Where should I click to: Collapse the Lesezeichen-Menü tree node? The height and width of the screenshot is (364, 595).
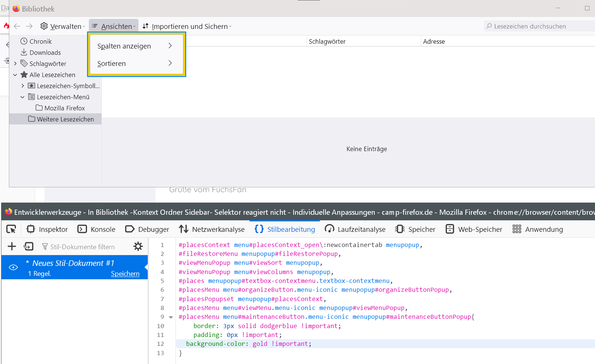23,97
